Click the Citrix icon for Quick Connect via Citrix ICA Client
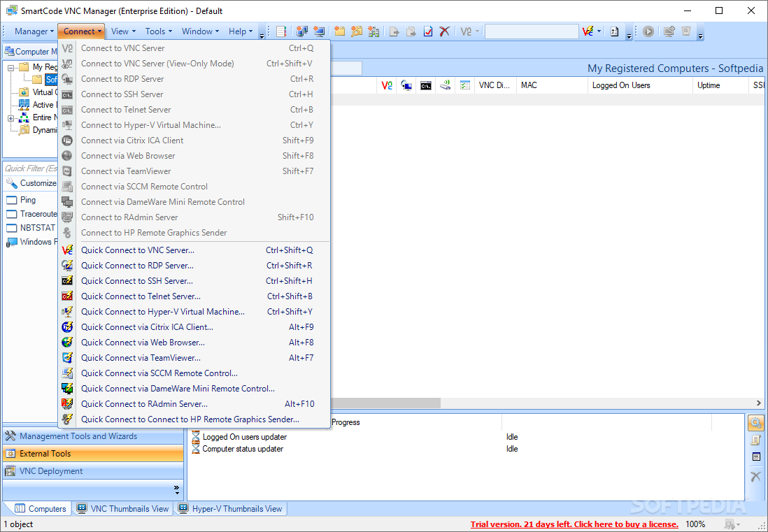 pos(68,327)
